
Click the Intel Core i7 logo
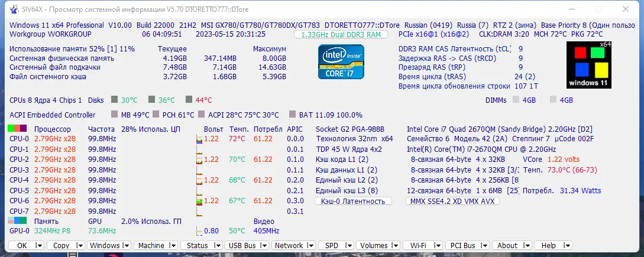coord(341,61)
